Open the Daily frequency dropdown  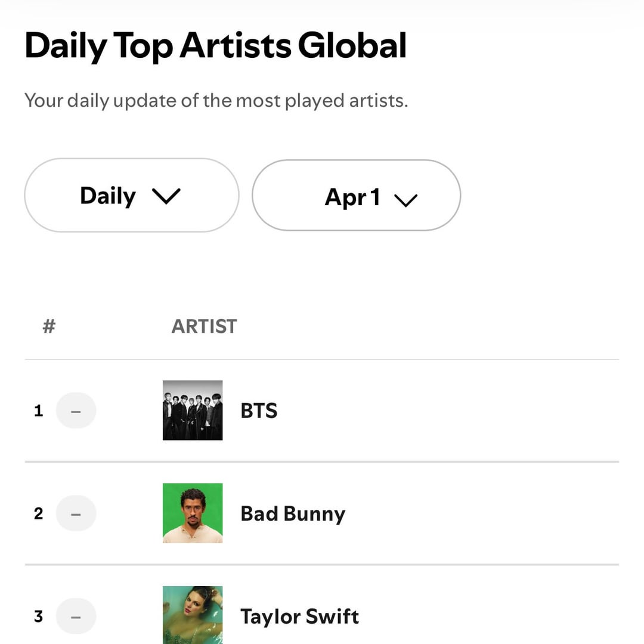click(x=131, y=196)
